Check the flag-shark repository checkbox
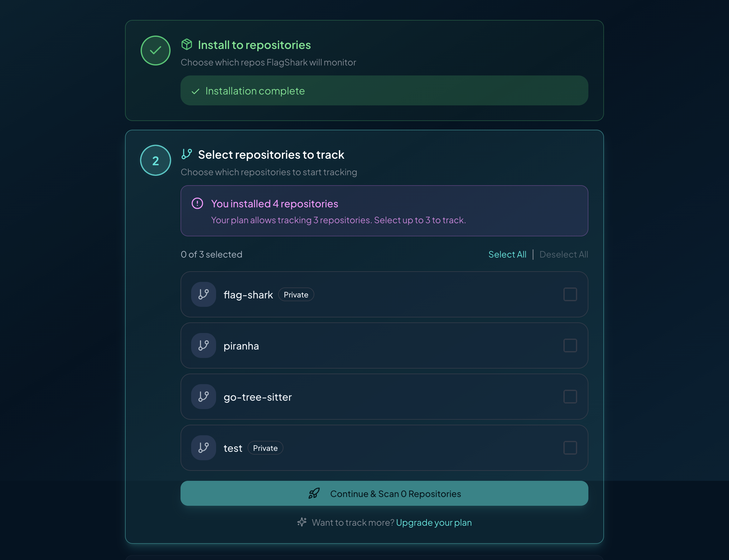 tap(570, 294)
